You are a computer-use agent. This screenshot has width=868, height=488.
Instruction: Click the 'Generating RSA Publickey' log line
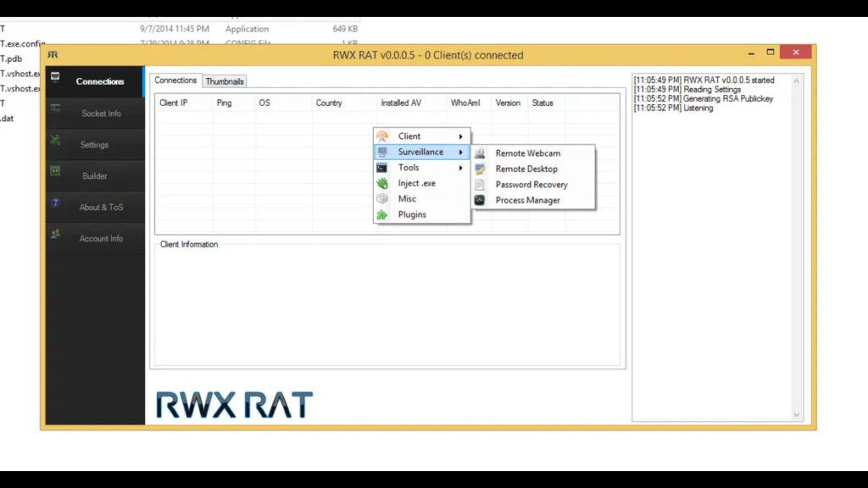pos(703,98)
